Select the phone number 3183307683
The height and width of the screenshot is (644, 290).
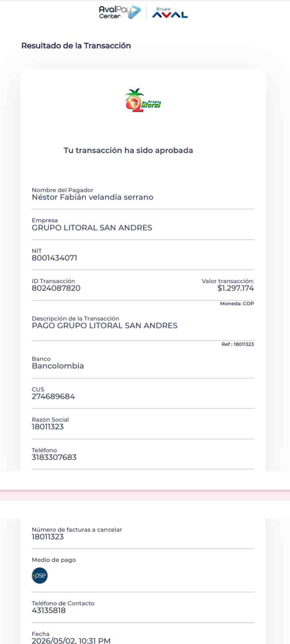point(54,457)
